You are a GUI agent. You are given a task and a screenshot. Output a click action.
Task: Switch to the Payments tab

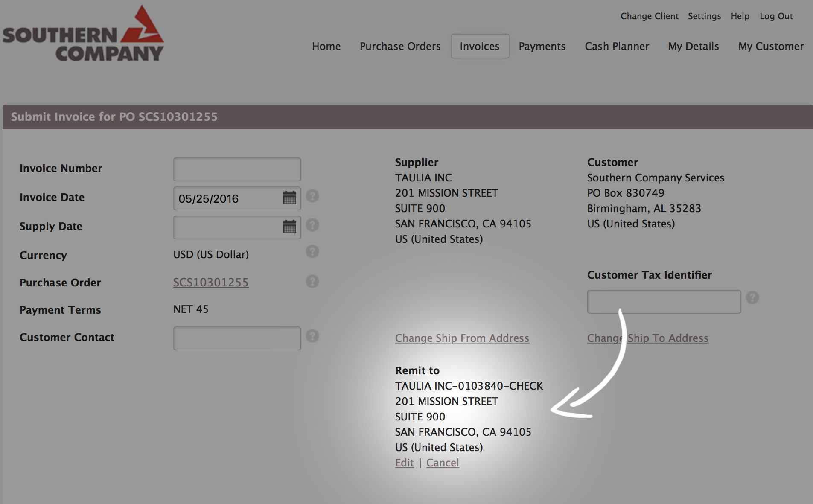coord(542,46)
